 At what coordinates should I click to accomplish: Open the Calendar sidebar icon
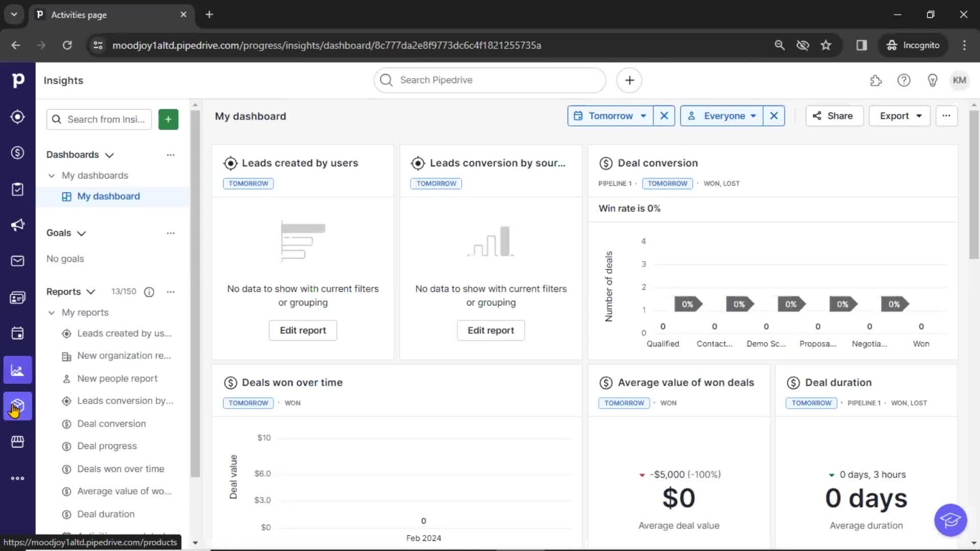(17, 333)
